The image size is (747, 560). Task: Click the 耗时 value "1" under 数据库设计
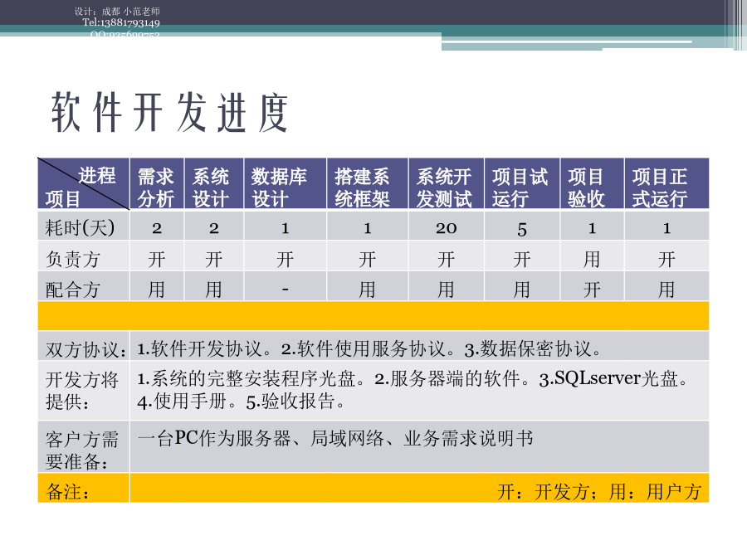pyautogui.click(x=286, y=229)
